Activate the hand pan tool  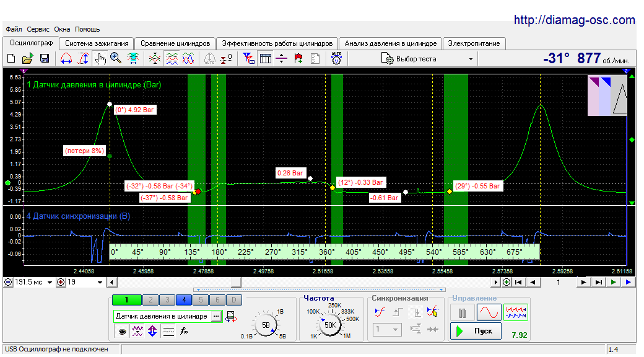100,59
